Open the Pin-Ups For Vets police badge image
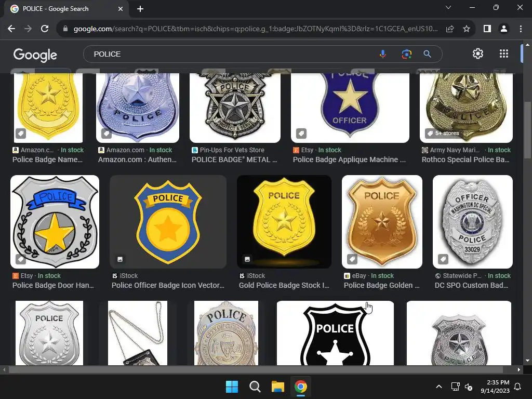 click(235, 108)
